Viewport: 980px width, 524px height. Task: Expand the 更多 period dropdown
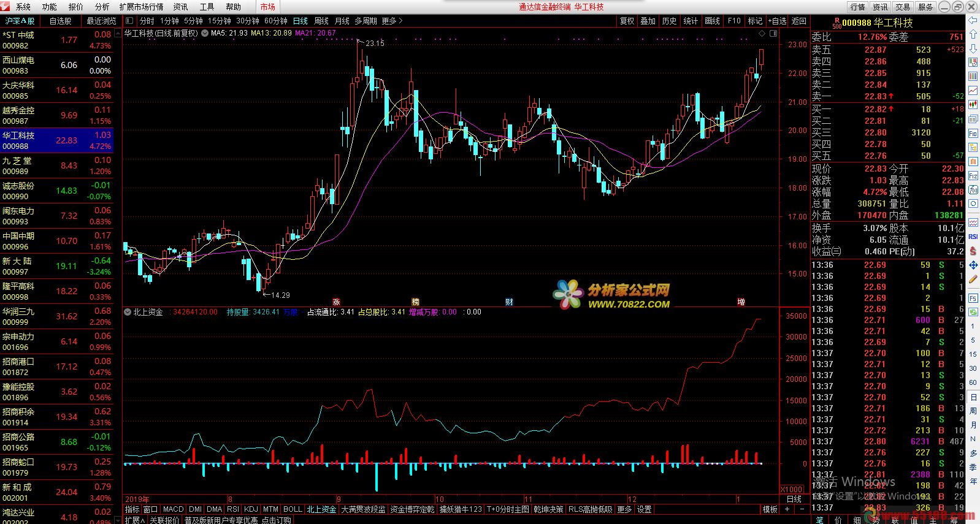pos(392,21)
